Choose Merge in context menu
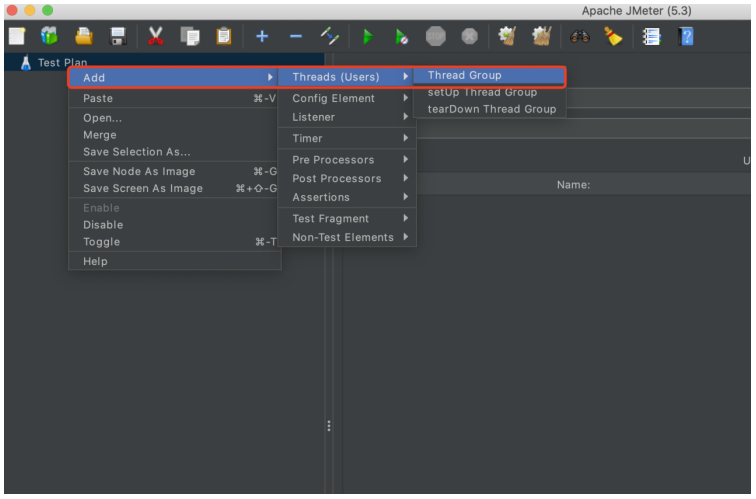The image size is (756, 499). pos(175,135)
